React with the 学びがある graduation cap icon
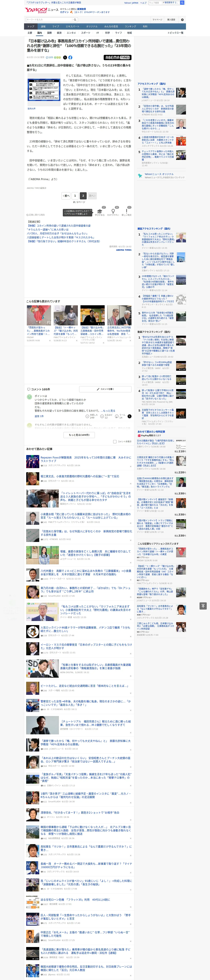The height and width of the screenshot is (980, 210). [x=100, y=212]
